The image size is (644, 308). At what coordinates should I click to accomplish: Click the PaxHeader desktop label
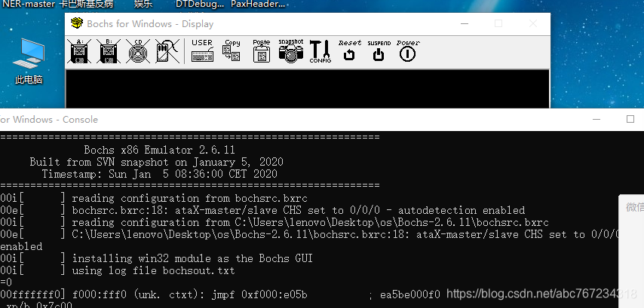258,5
